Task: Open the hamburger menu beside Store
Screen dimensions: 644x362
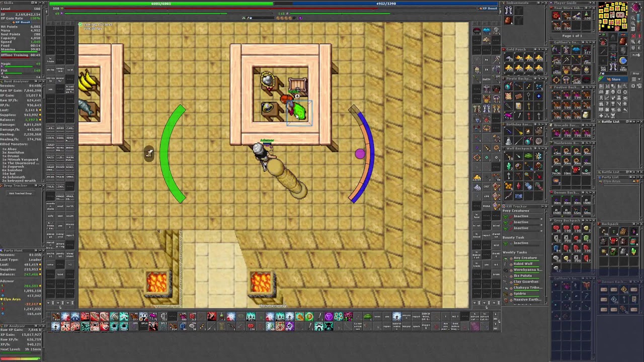Action: pyautogui.click(x=634, y=79)
